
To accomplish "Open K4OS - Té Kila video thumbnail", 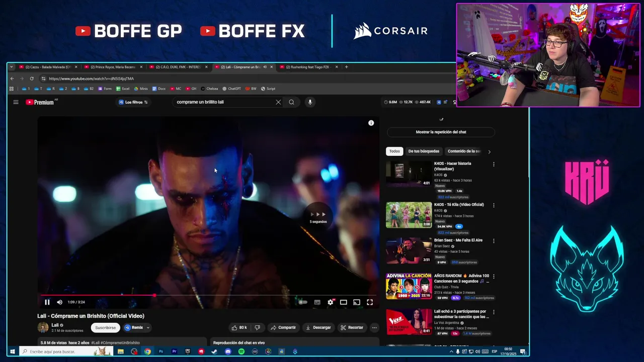I will (x=409, y=215).
